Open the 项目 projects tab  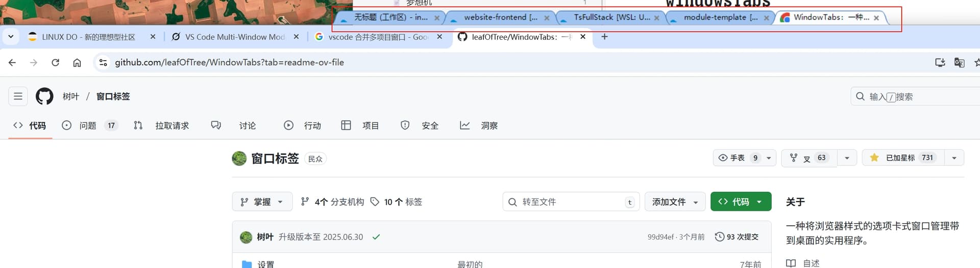(360, 125)
